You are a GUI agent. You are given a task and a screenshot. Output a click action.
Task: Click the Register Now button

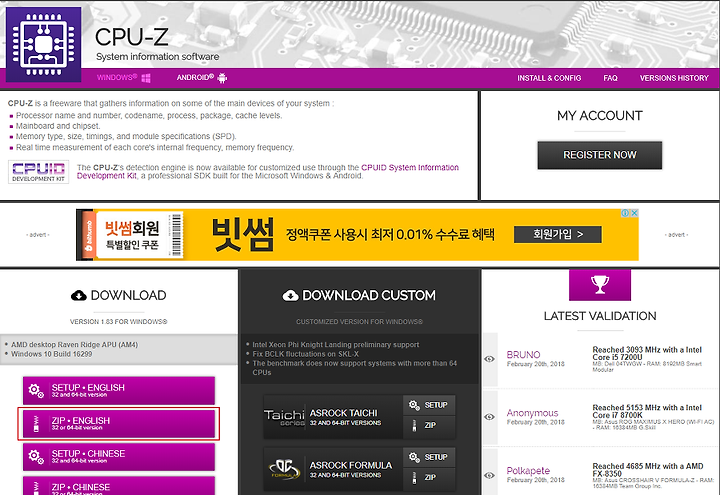click(600, 155)
